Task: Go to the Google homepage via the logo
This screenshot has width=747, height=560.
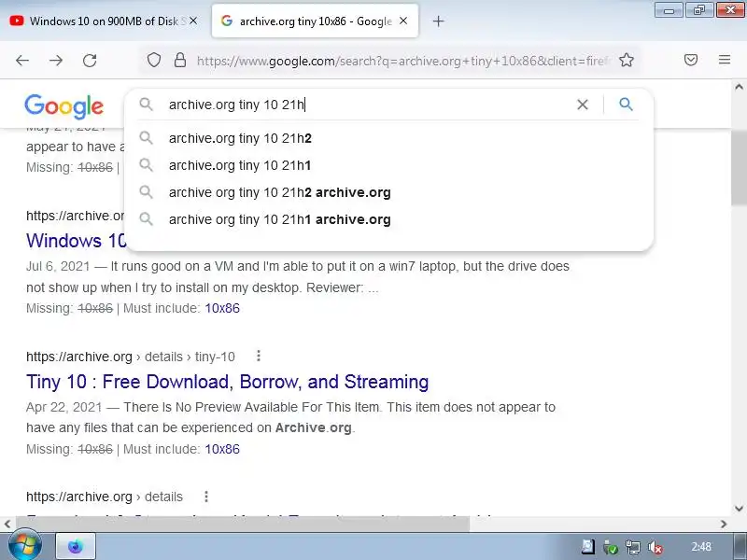Action: click(63, 106)
